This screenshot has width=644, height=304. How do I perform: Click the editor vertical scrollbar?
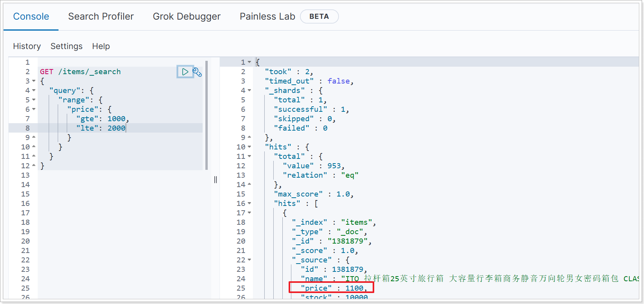[207, 115]
